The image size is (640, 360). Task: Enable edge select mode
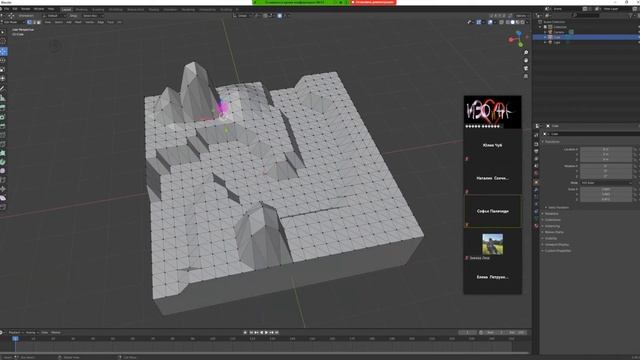tap(34, 22)
